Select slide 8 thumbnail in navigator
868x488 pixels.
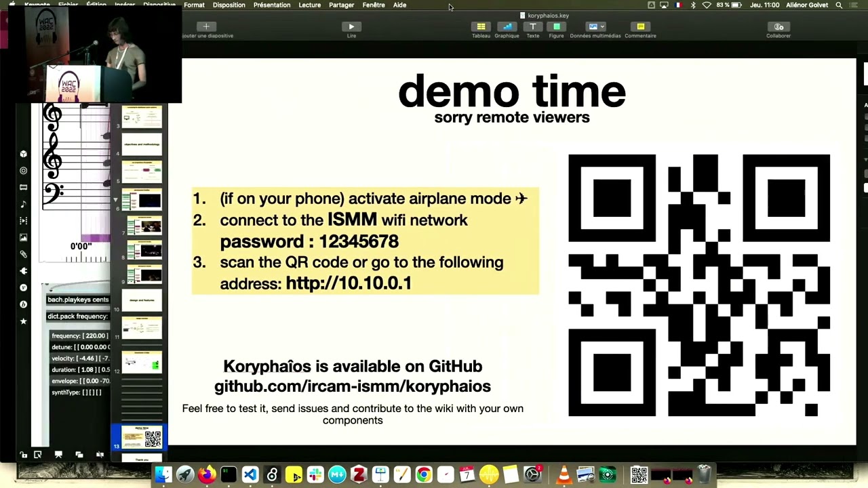click(144, 251)
